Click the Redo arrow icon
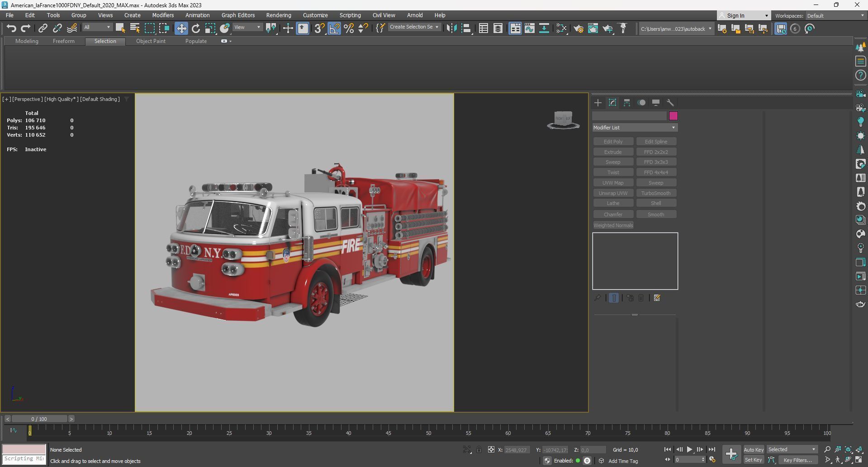This screenshot has width=868, height=467. tap(26, 29)
